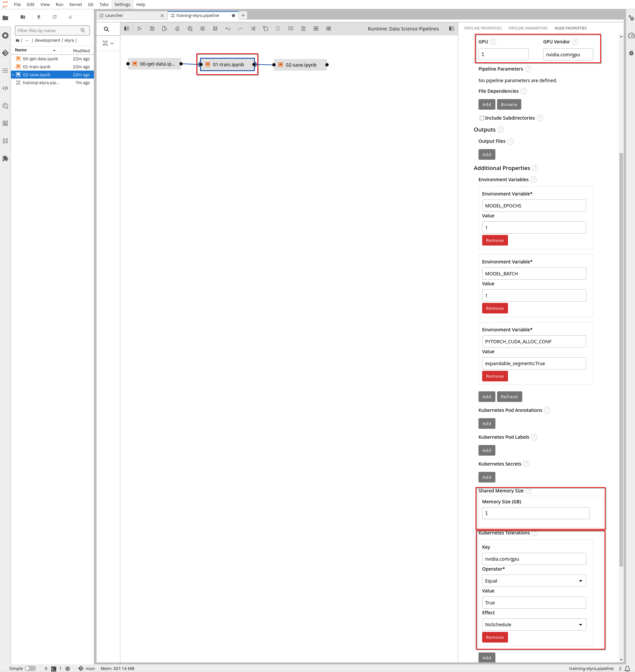Copy the selected node in the toolbar
Image resolution: width=635 pixels, height=672 pixels.
(x=266, y=29)
